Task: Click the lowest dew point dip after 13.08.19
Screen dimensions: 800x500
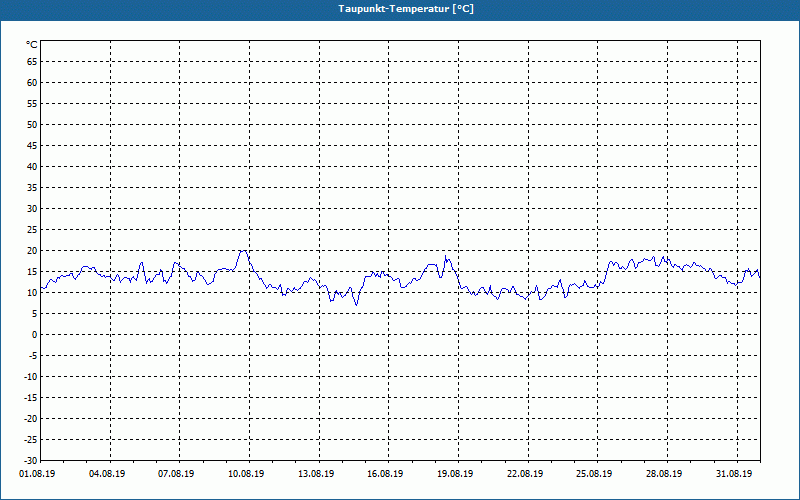Action: (x=356, y=304)
